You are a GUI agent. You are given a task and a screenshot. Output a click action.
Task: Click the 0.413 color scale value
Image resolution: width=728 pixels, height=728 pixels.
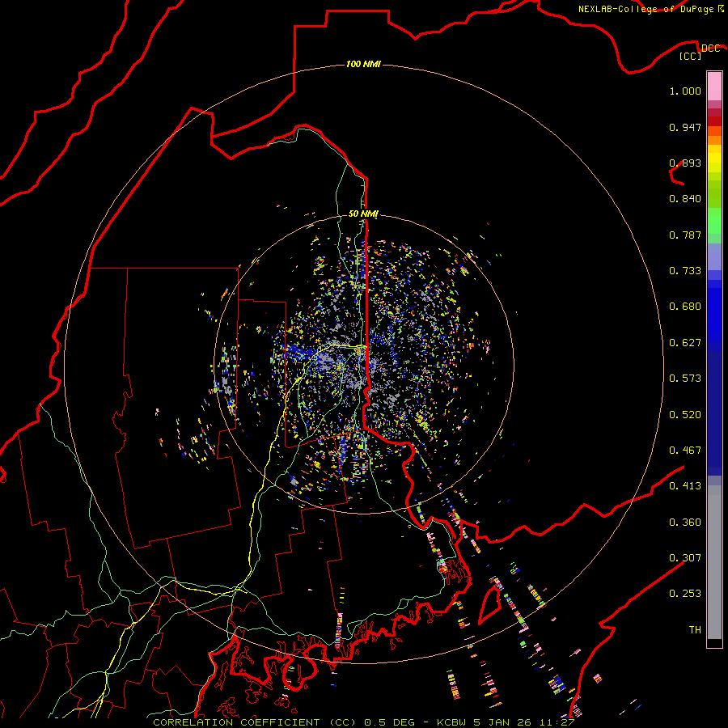click(685, 486)
